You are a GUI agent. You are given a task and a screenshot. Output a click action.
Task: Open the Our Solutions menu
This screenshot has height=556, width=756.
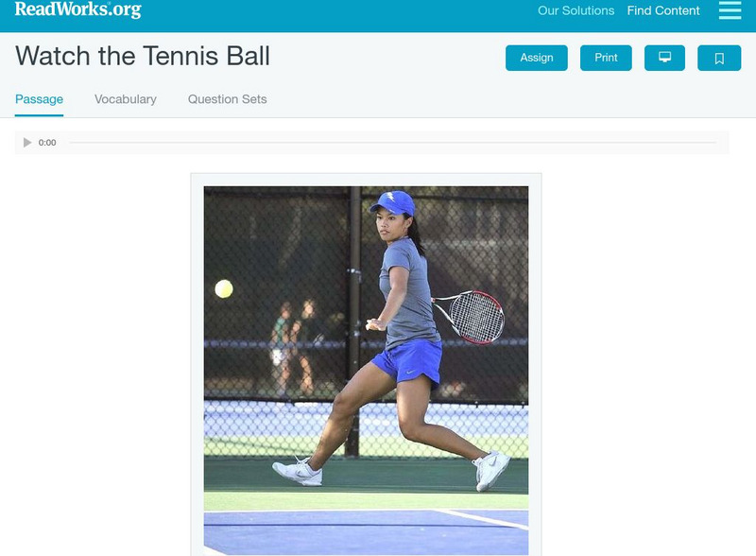click(576, 10)
